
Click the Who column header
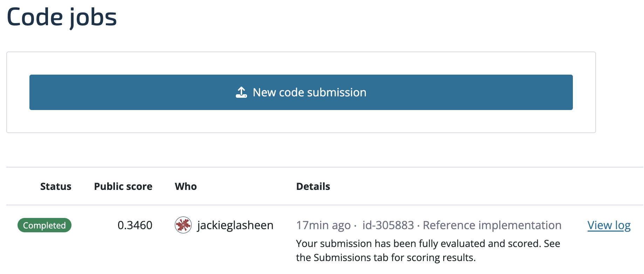coord(186,186)
